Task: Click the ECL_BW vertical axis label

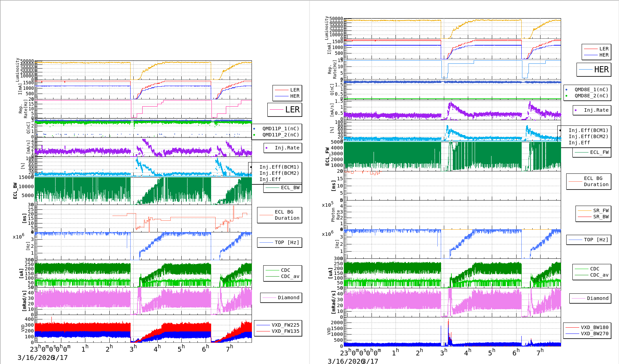Action: pos(15,191)
